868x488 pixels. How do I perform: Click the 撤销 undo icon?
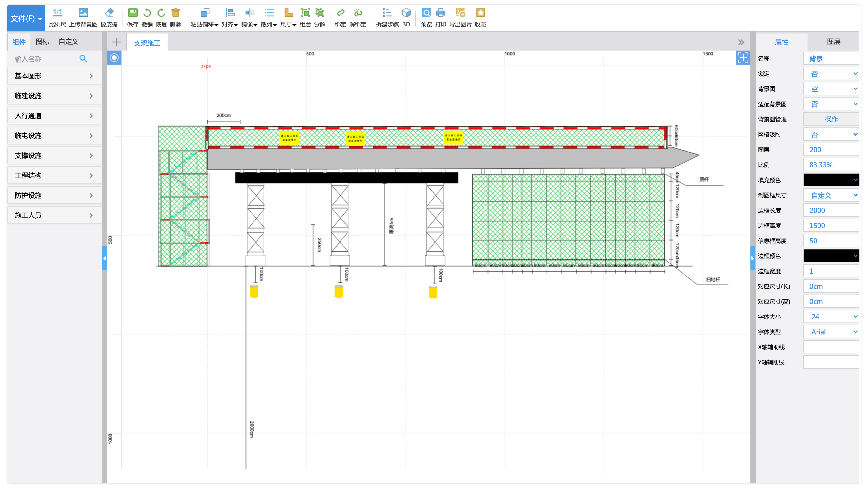pyautogui.click(x=147, y=13)
